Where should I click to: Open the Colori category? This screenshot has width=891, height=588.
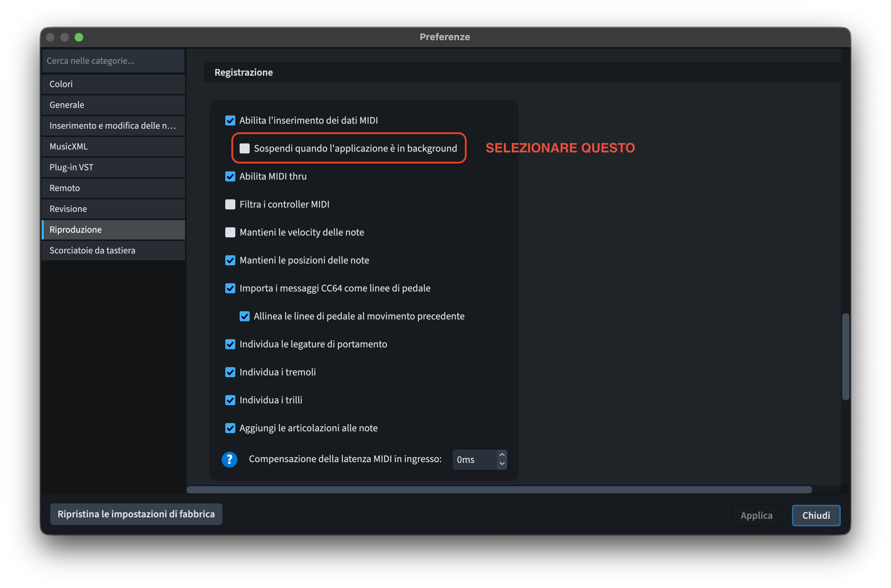[x=113, y=84]
